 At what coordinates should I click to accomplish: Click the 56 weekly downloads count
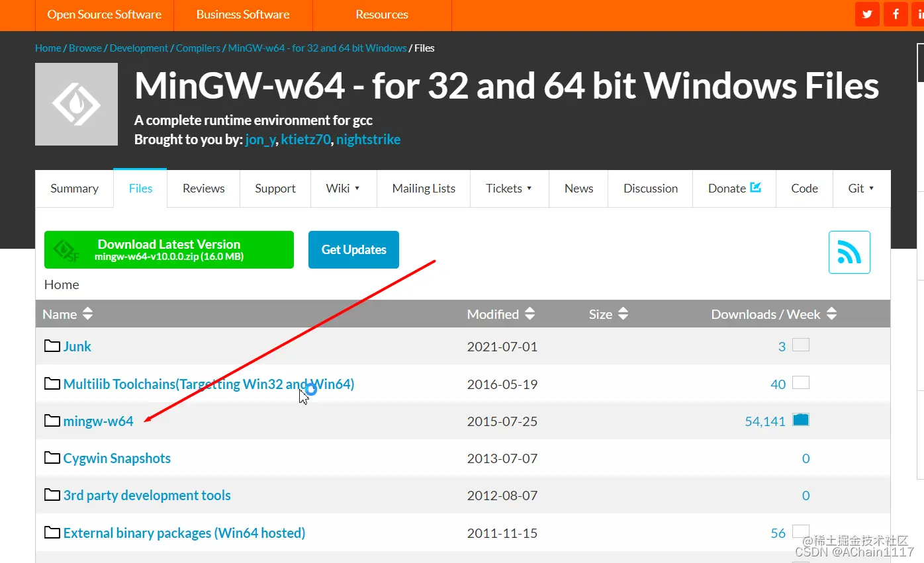778,533
